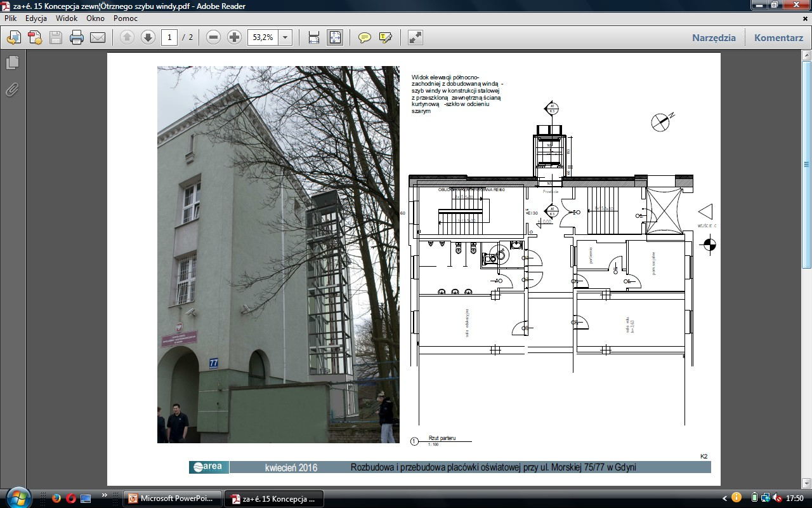Show attachments paperclip panel in sidebar

pos(13,90)
